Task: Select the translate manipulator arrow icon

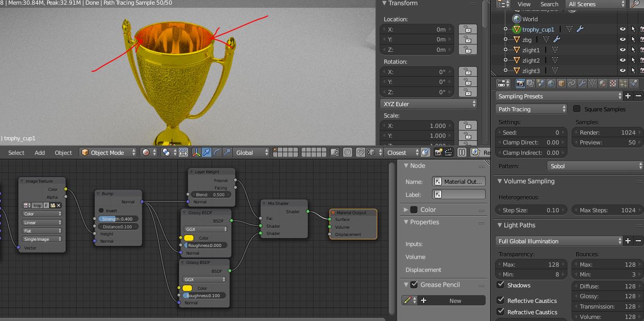Action: coord(207,152)
